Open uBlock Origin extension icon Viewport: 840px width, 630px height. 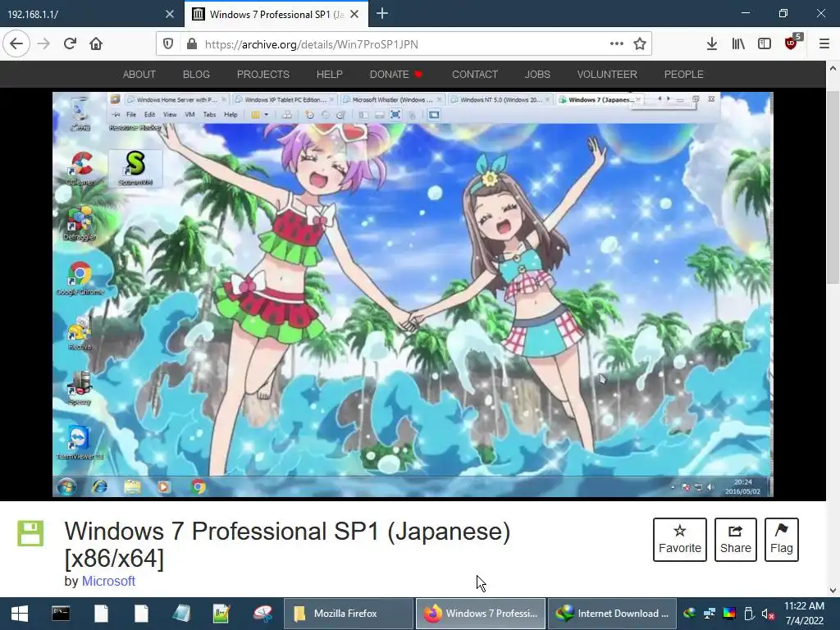792,43
